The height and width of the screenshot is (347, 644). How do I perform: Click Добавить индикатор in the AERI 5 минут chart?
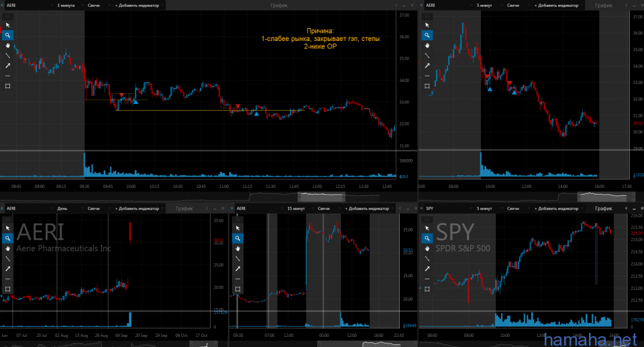[x=558, y=5]
